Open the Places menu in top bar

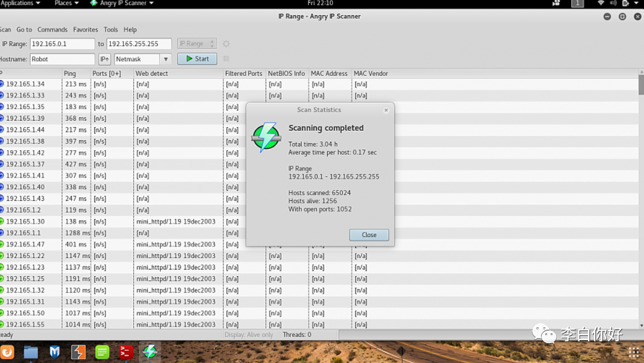(x=66, y=3)
